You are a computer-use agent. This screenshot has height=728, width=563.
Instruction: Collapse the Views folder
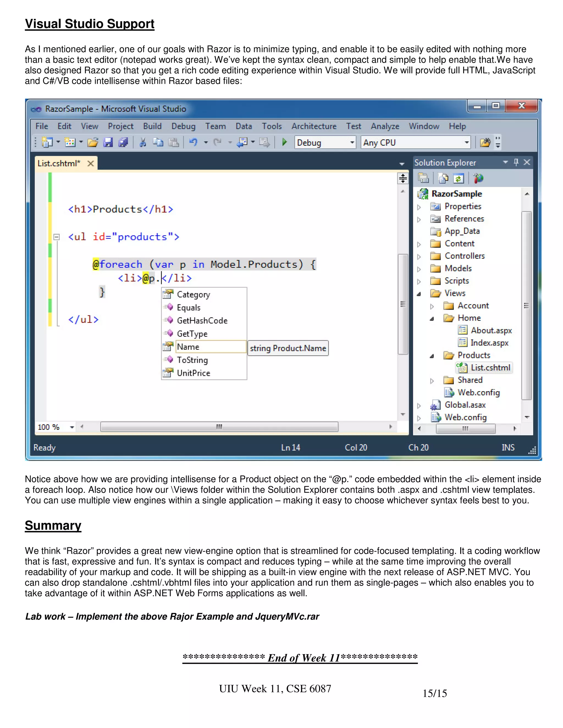coord(419,294)
